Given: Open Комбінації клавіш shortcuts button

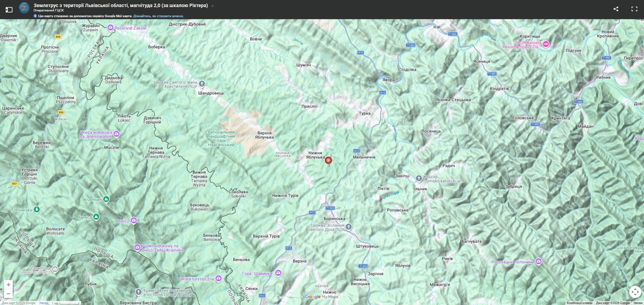Looking at the screenshot, I should coord(579,303).
